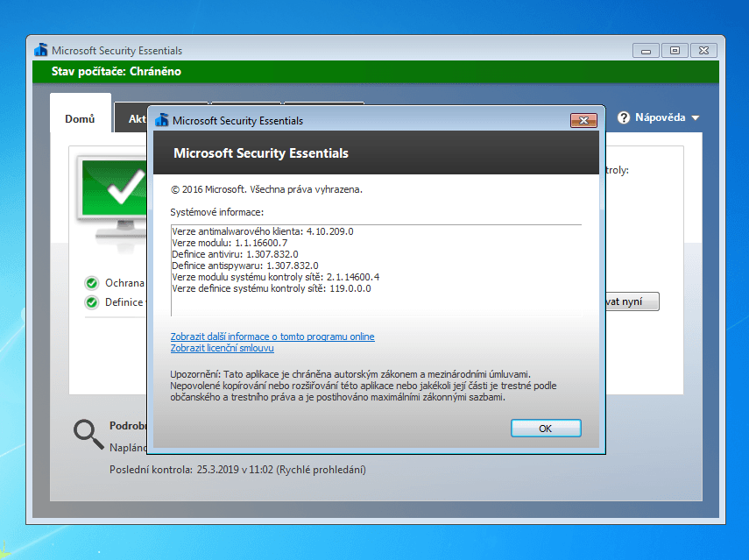The height and width of the screenshot is (560, 749).
Task: Select the green checkmark icon beside Ochrana
Action: (91, 282)
